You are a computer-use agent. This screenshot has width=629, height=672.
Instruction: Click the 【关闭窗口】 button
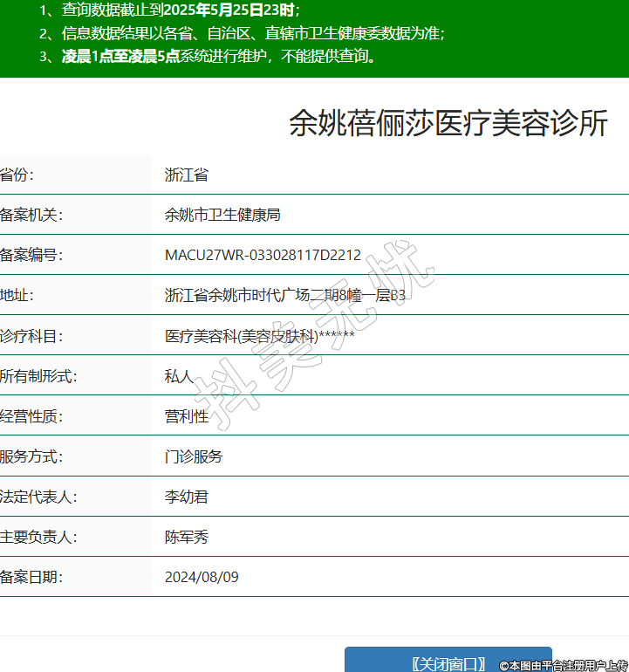coord(448,662)
